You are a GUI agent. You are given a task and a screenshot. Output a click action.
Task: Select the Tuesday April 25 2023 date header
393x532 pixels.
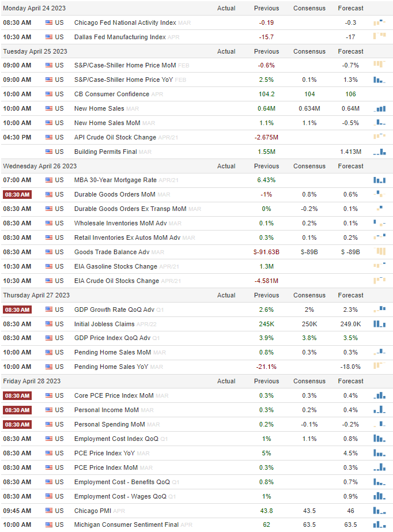pos(35,51)
